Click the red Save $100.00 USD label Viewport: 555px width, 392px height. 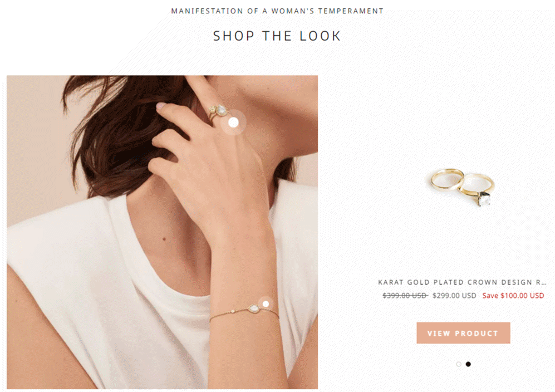(x=513, y=296)
